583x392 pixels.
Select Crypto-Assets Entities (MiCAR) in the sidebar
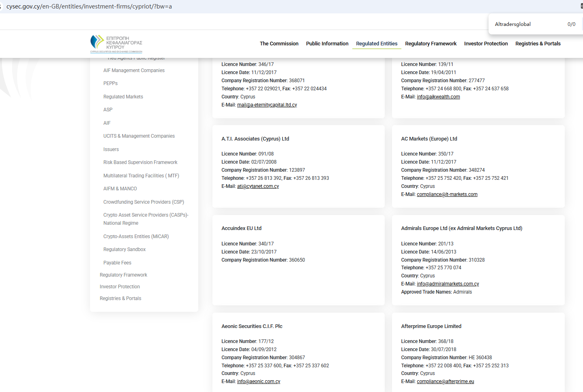point(136,236)
